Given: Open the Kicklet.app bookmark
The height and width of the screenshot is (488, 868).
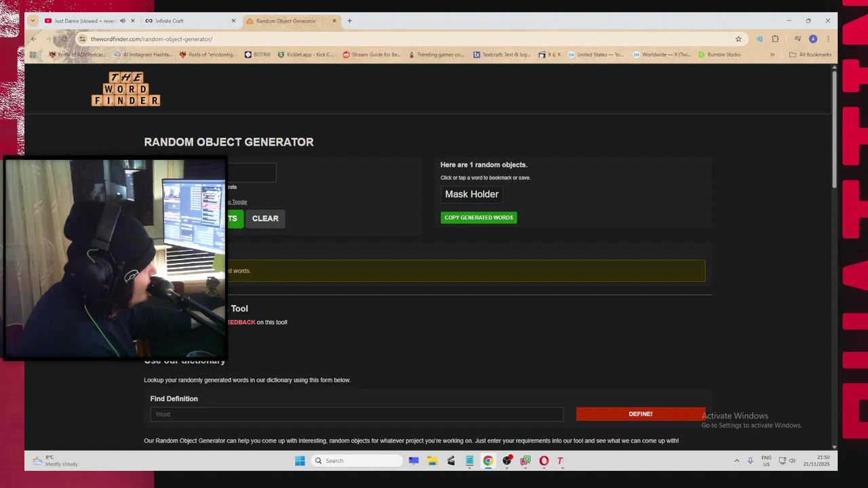Looking at the screenshot, I should coord(306,55).
